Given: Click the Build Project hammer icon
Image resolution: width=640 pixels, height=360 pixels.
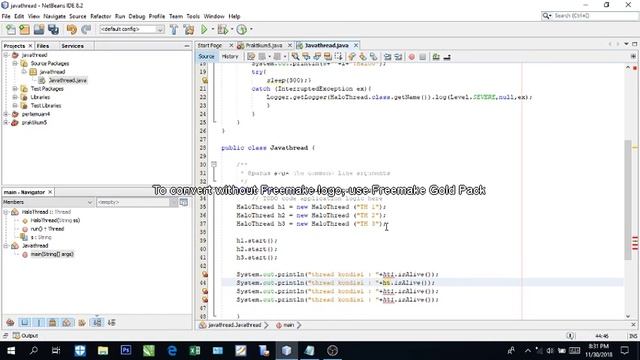Looking at the screenshot, I should pyautogui.click(x=174, y=29).
